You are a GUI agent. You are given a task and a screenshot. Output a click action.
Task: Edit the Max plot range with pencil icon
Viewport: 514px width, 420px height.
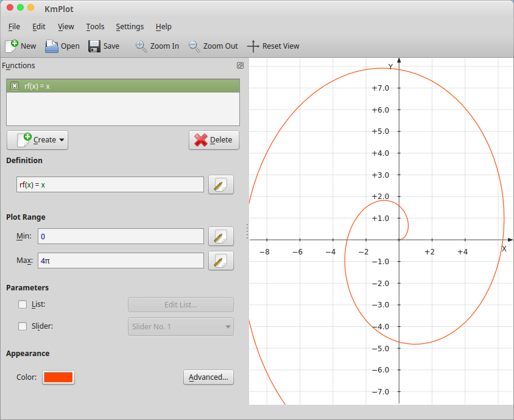[x=220, y=261]
